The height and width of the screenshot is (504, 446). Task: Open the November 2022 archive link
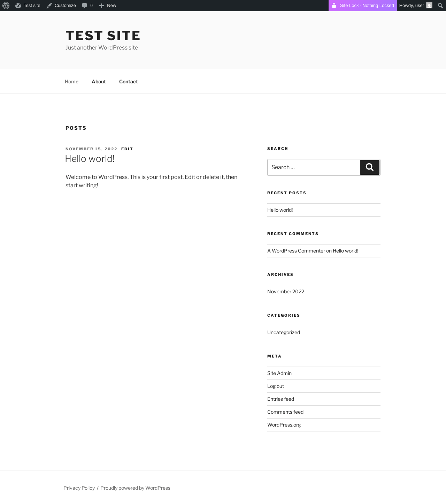pos(286,292)
